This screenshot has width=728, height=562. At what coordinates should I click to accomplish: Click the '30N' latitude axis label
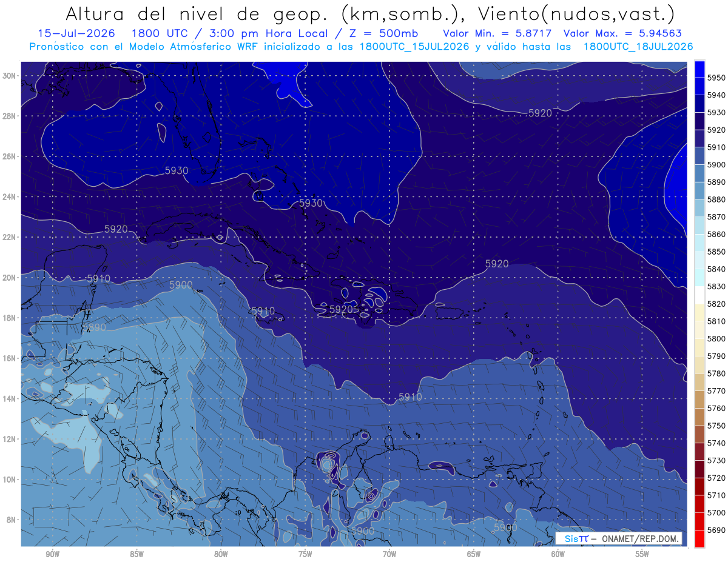(x=9, y=76)
